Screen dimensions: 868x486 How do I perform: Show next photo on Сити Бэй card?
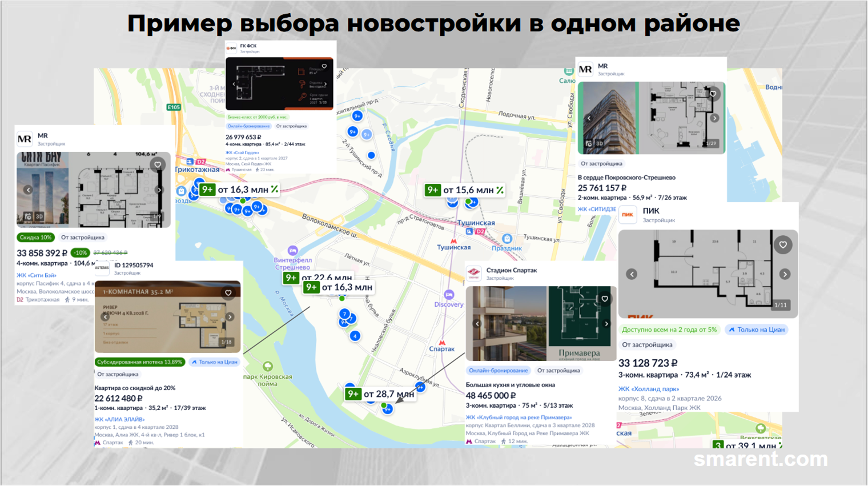159,190
